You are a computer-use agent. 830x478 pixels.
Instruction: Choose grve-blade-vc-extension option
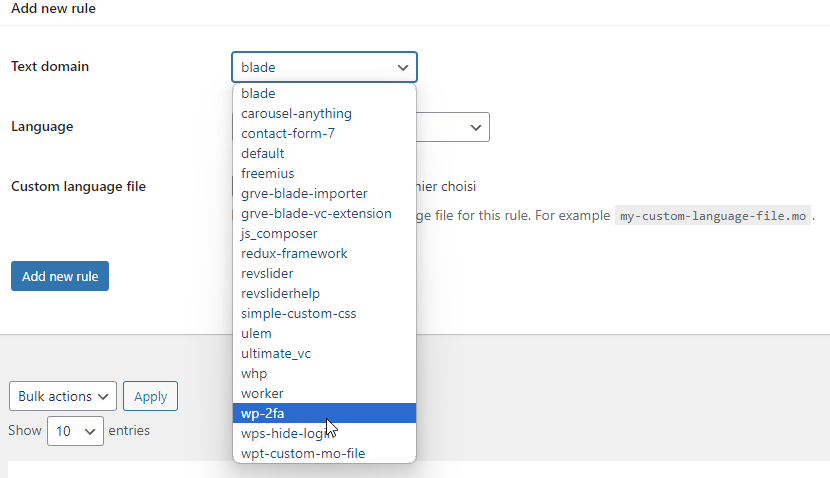point(316,213)
